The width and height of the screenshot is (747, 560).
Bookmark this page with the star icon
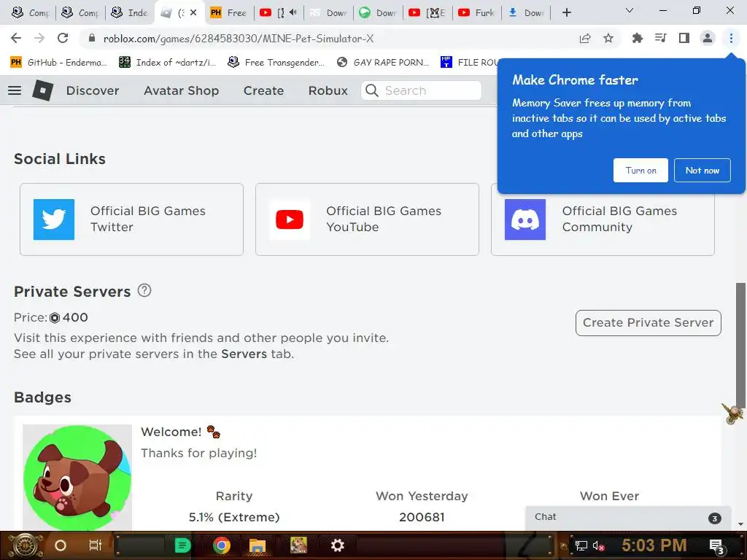(x=608, y=38)
